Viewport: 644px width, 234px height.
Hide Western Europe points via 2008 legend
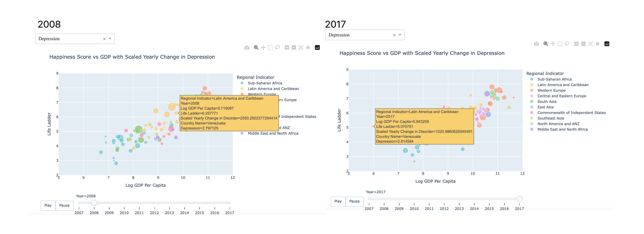(x=261, y=94)
